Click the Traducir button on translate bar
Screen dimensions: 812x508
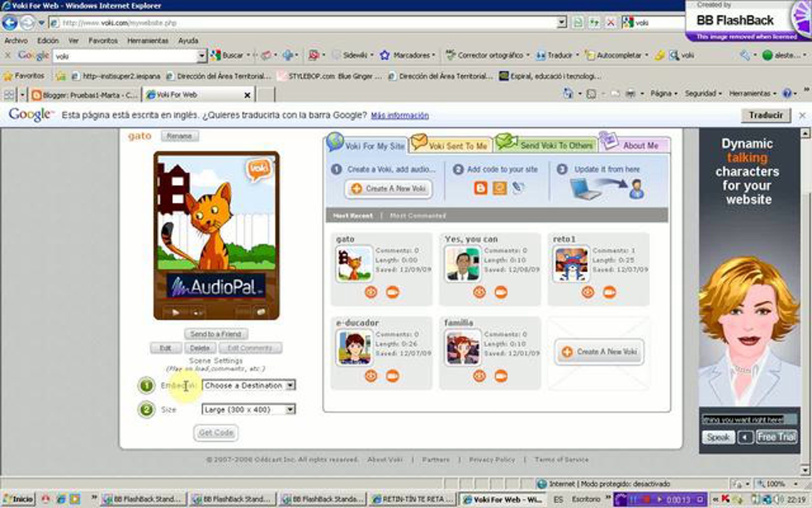tap(766, 115)
